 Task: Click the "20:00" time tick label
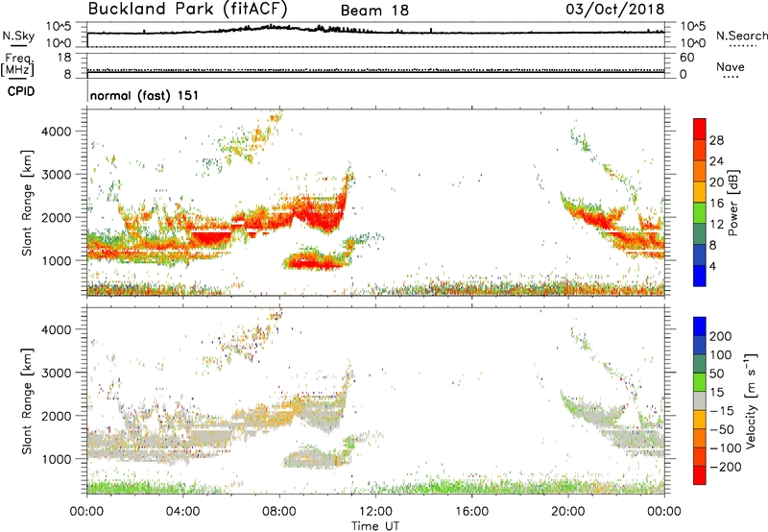pos(567,512)
